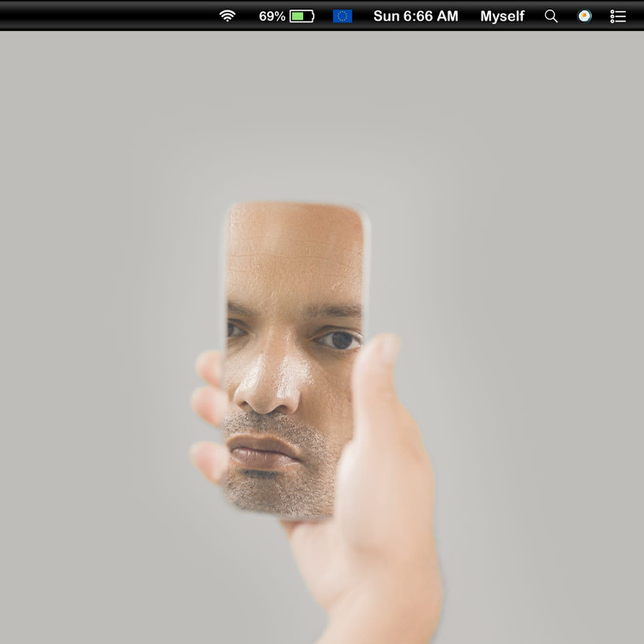Open the Notification Center list icon
This screenshot has width=644, height=644.
point(618,16)
